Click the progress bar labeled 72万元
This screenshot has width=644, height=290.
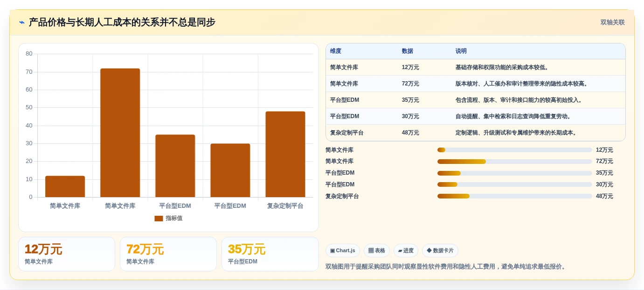point(515,162)
